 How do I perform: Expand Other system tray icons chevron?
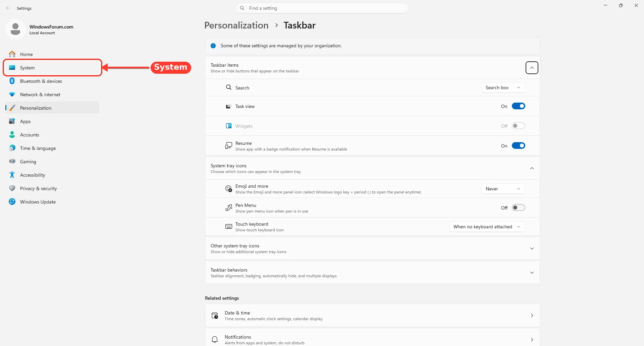(x=532, y=248)
